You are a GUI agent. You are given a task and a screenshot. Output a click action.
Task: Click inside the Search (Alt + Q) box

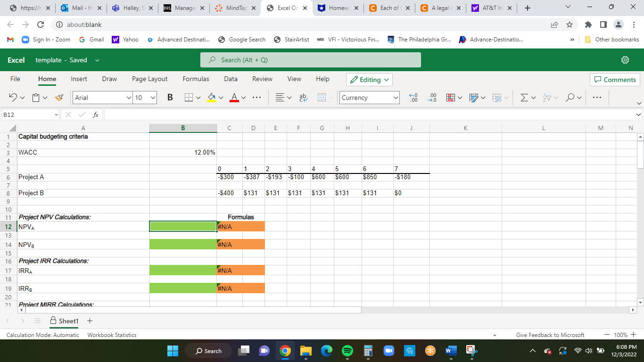pyautogui.click(x=311, y=59)
